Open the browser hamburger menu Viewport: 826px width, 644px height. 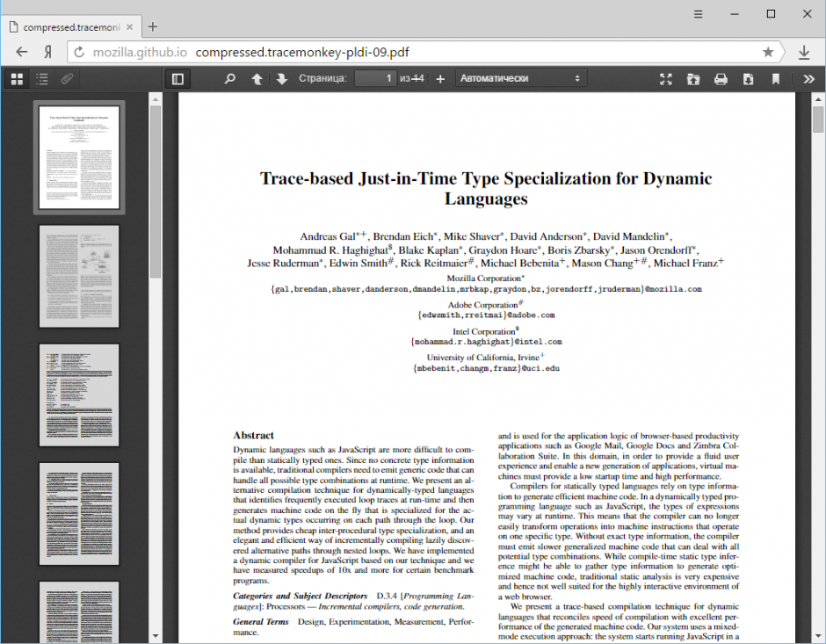point(698,14)
